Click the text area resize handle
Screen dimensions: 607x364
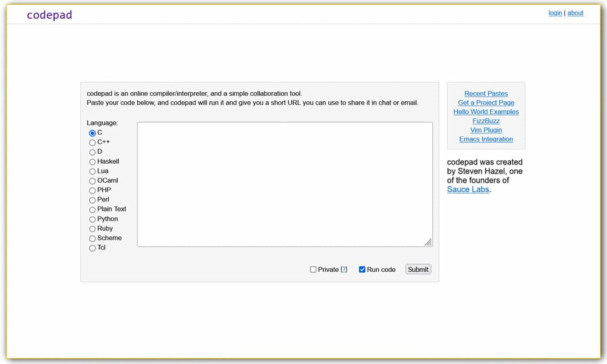(x=429, y=242)
